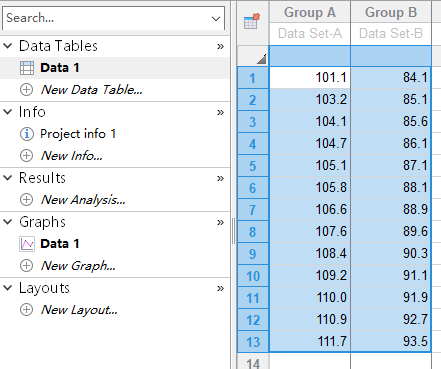The height and width of the screenshot is (369, 441).
Task: Select the cell containing 107.6
Action: point(310,232)
